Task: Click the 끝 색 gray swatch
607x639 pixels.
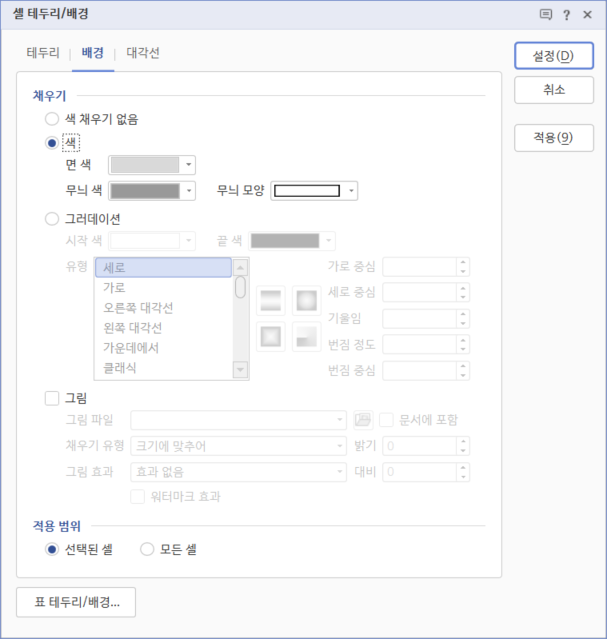Action: point(285,240)
